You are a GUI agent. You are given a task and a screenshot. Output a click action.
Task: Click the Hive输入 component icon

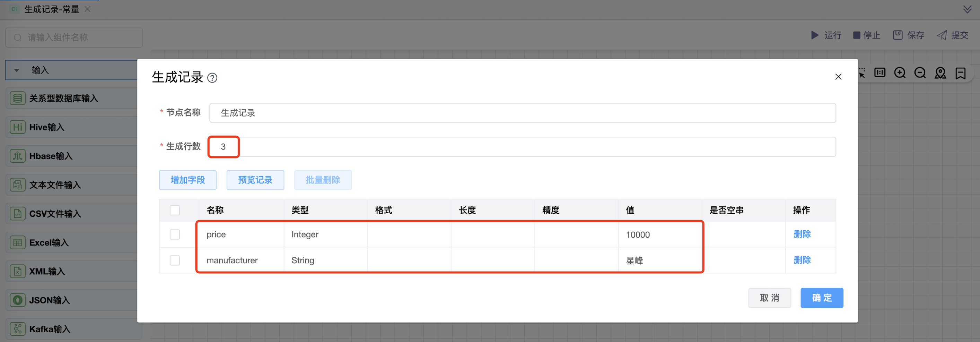tap(17, 127)
